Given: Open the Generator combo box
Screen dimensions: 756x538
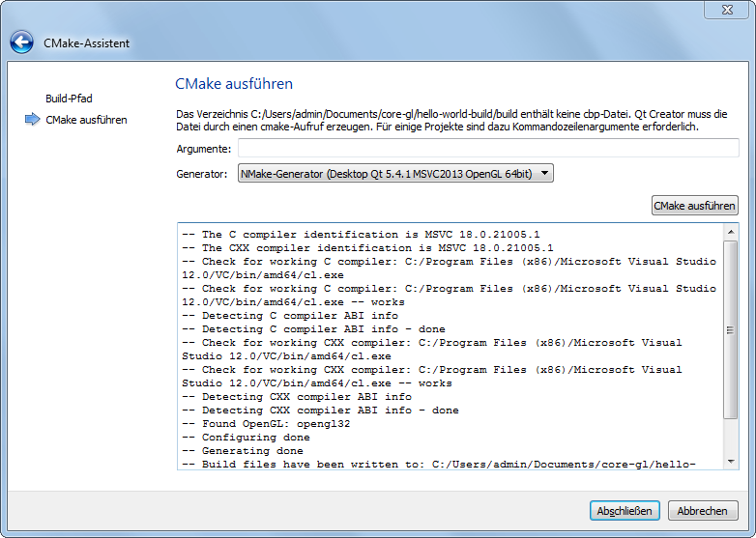Looking at the screenshot, I should coord(395,174).
